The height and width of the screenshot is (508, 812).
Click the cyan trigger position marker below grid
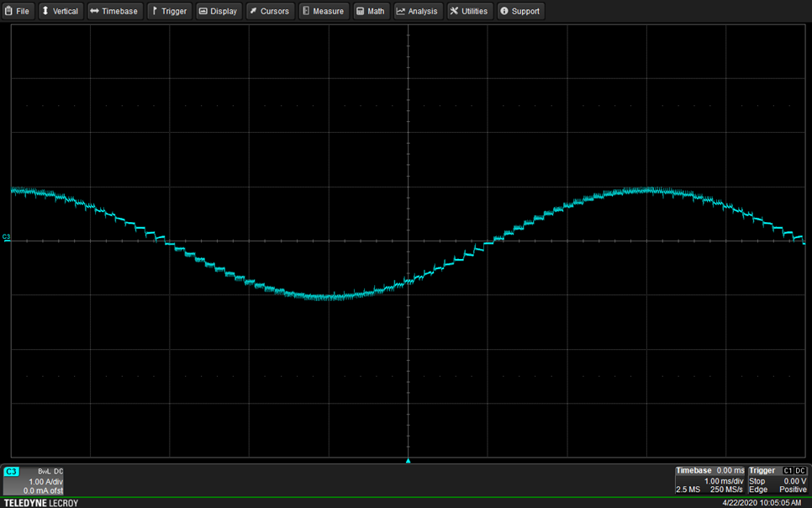408,461
